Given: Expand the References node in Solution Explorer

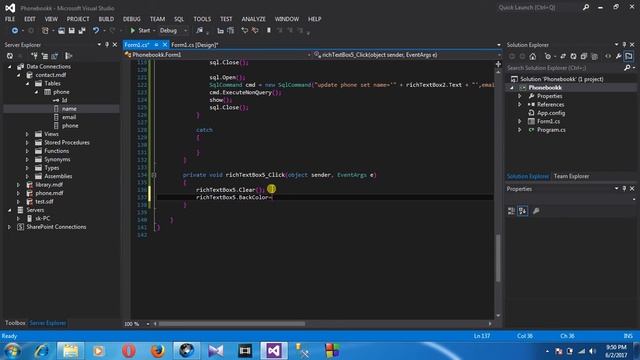Looking at the screenshot, I should [x=520, y=104].
